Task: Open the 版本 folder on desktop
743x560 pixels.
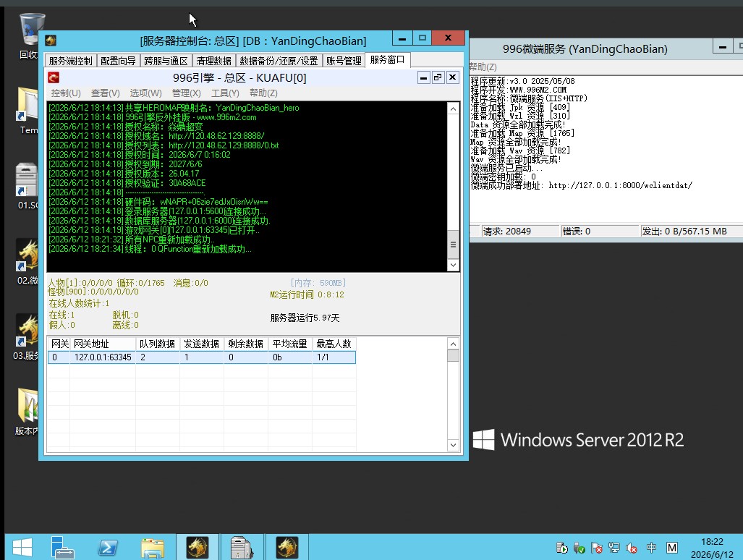Action: 27,411
